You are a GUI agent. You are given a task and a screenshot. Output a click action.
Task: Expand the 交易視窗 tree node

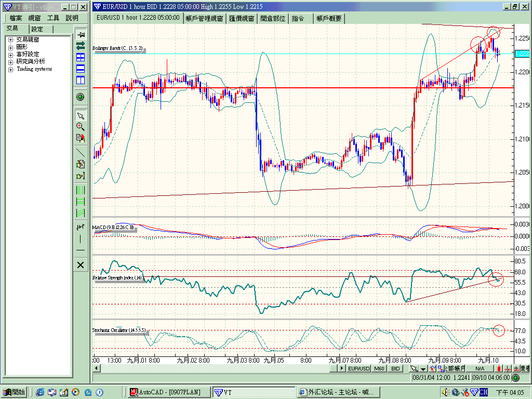tap(10, 39)
